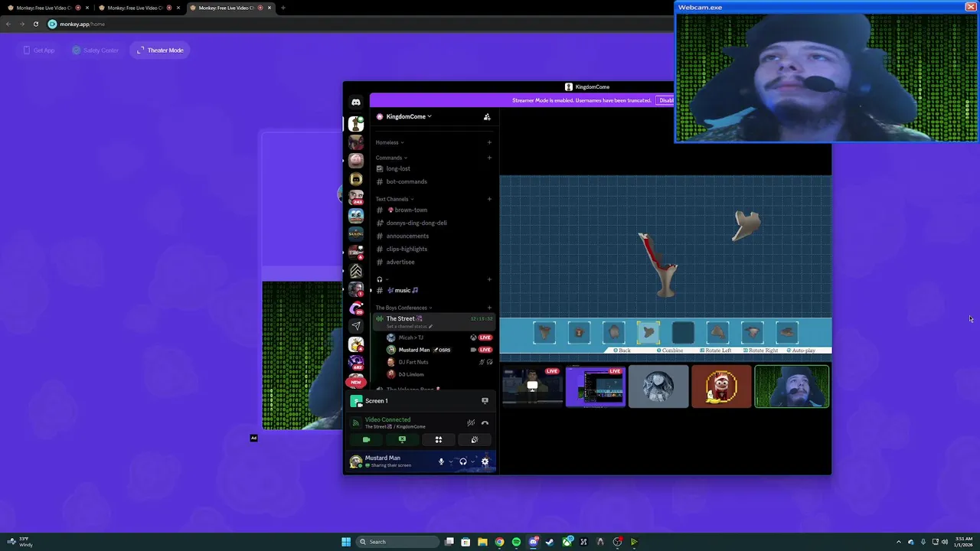The height and width of the screenshot is (551, 980).
Task: Select the last puzzle fragment in the game tray
Action: click(787, 333)
